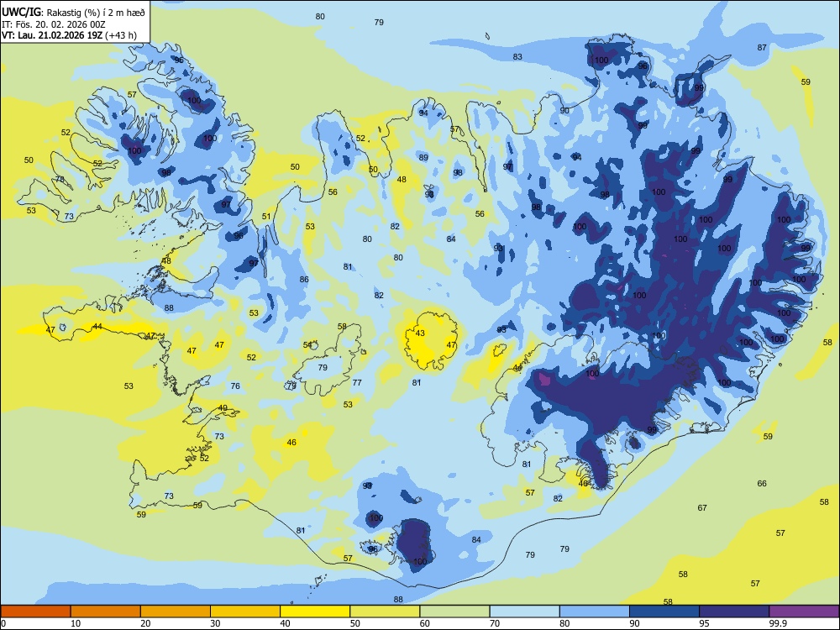This screenshot has height=630, width=840.
Task: Click the purple legend swatch above 99.9
Action: pos(804,612)
